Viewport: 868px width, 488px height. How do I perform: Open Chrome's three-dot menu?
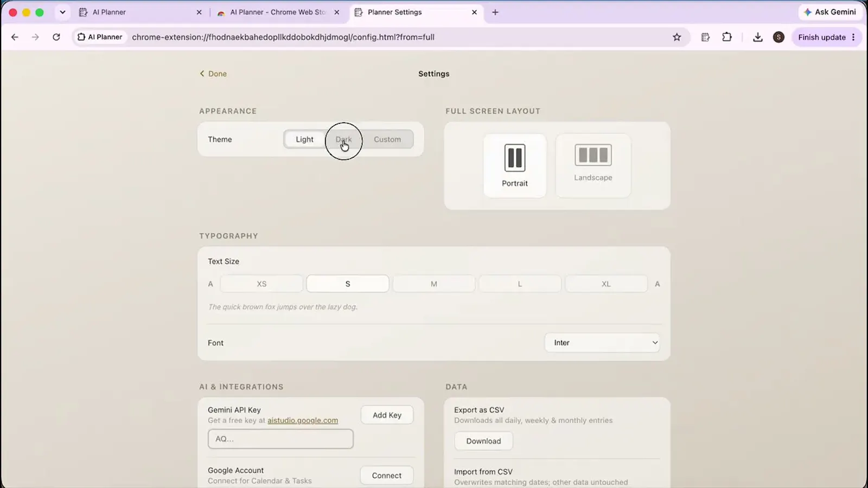pyautogui.click(x=853, y=37)
